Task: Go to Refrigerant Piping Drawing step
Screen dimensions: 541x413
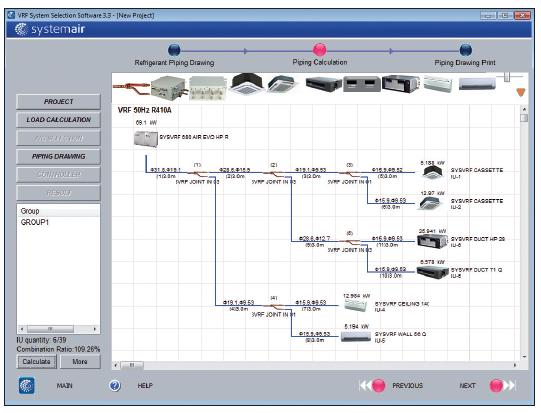Action: [x=174, y=50]
